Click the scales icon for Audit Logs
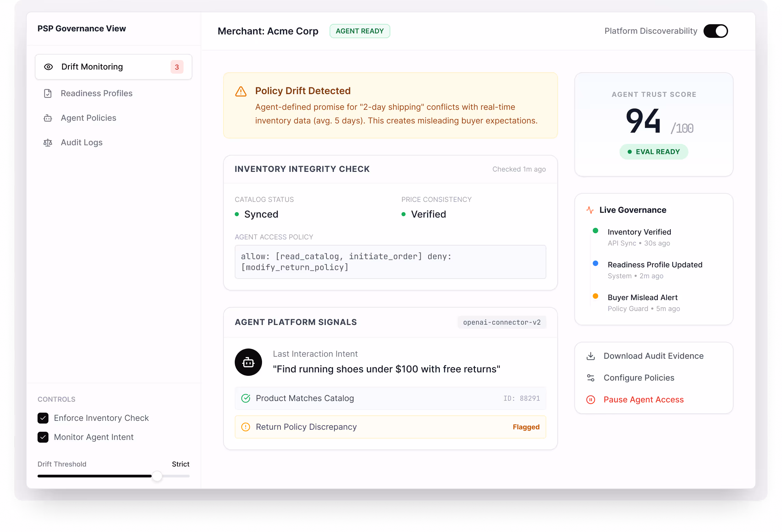The image size is (782, 532). click(x=48, y=143)
